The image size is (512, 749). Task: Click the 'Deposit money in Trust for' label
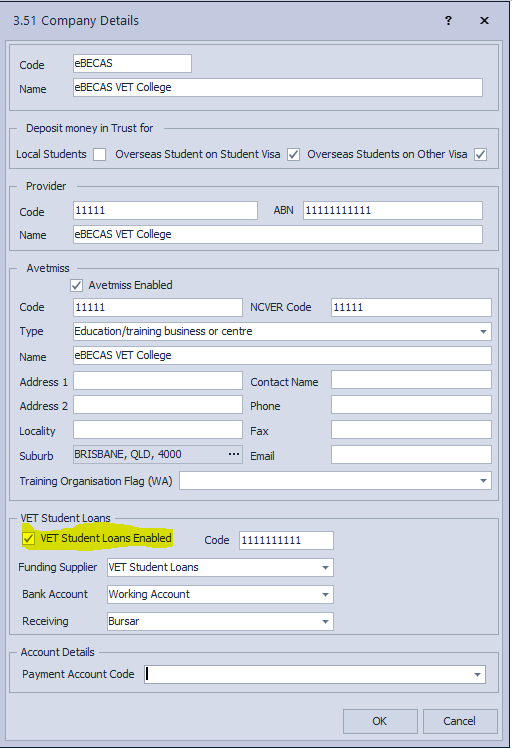point(89,128)
